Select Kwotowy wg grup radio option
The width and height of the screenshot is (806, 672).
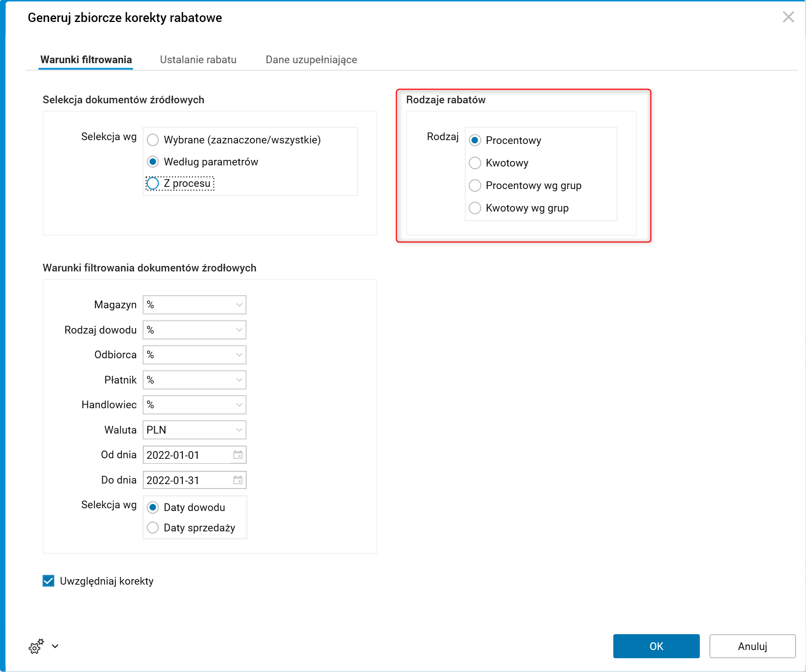click(475, 208)
